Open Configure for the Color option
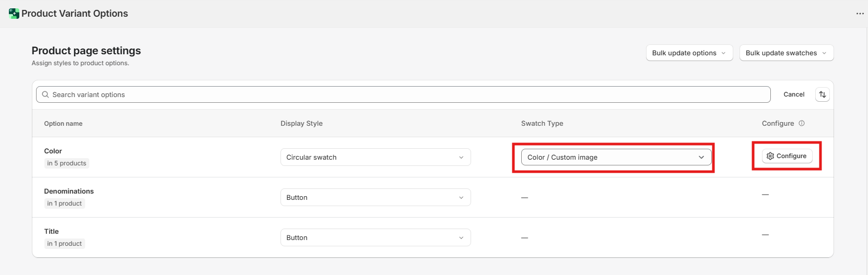This screenshot has height=275, width=868. pyautogui.click(x=787, y=156)
